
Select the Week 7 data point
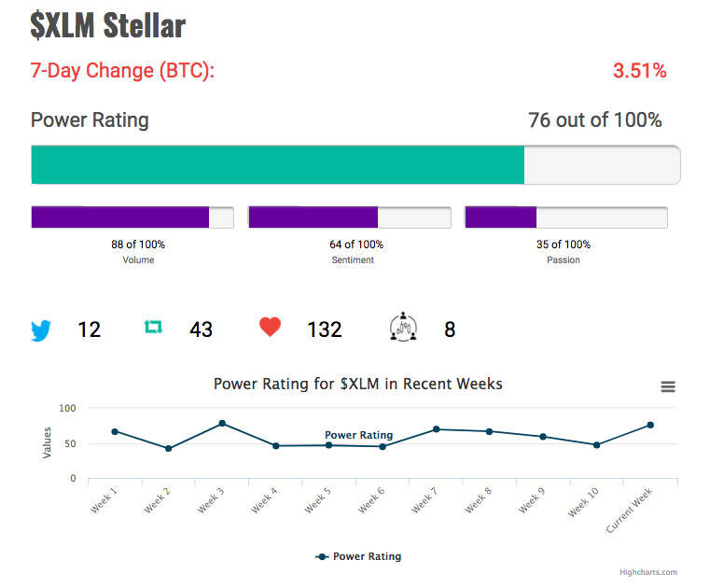[437, 429]
